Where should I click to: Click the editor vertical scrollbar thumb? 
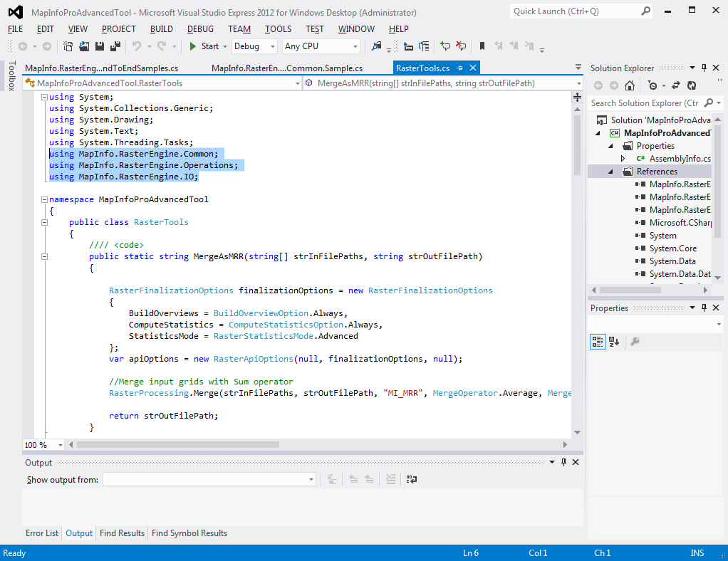577,145
